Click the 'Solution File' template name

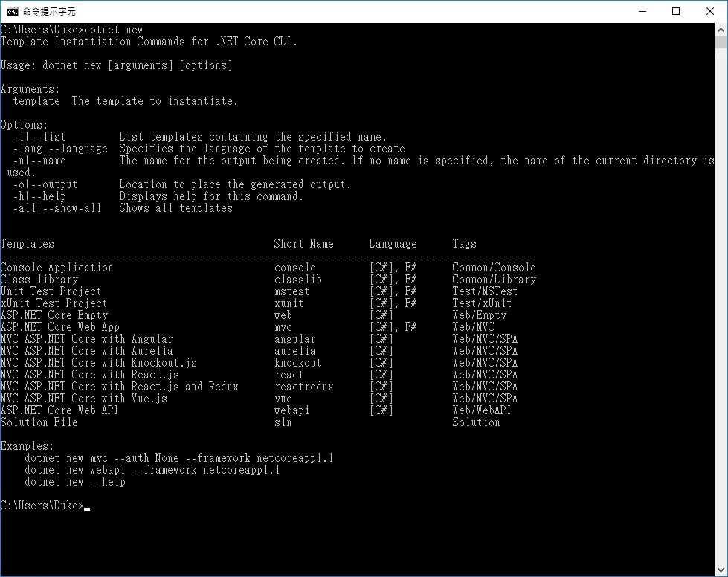pos(39,422)
